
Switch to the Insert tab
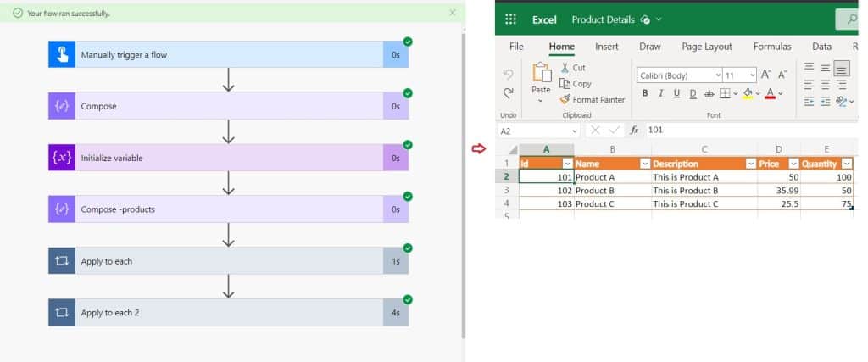coord(607,47)
